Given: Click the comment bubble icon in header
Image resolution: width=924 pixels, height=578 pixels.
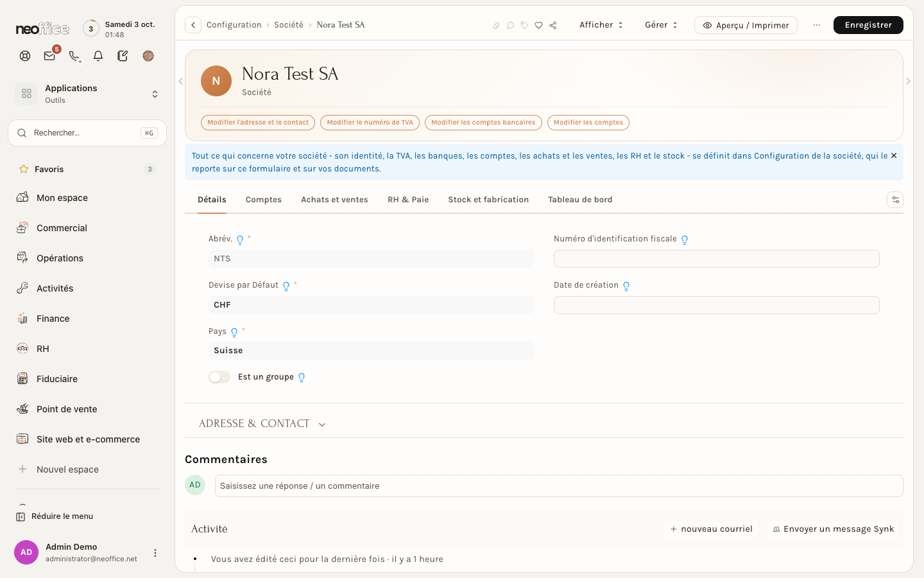Looking at the screenshot, I should pos(510,25).
